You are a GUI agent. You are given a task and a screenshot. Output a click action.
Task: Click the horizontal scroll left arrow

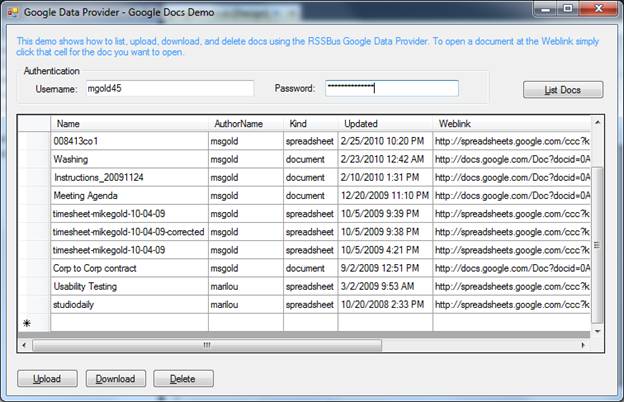point(24,345)
